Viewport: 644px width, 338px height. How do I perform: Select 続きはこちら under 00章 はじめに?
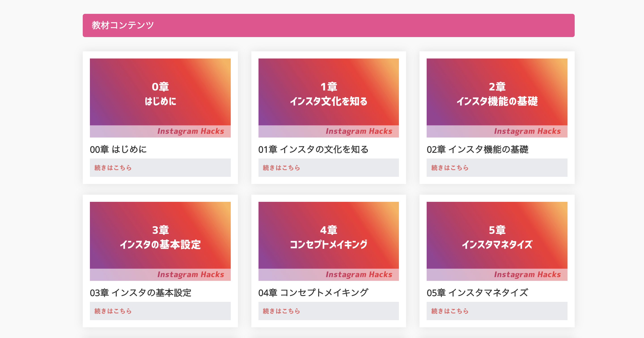tap(160, 168)
